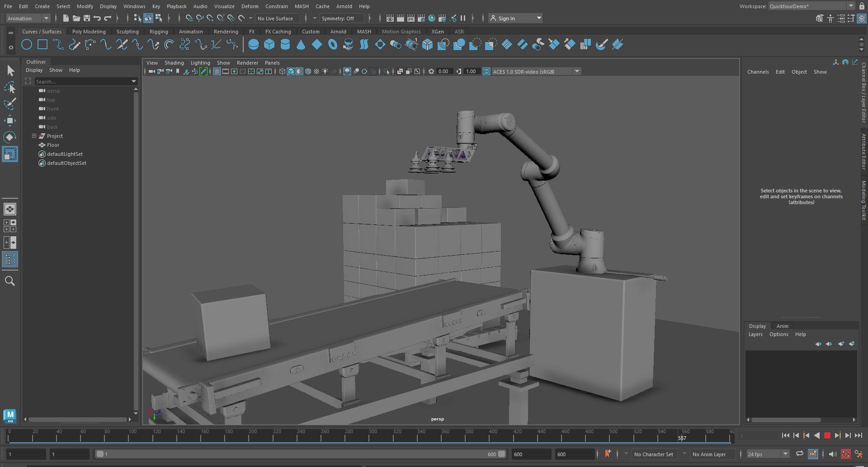Activate the Move tool in the toolbox
868x467 pixels.
pos(10,120)
